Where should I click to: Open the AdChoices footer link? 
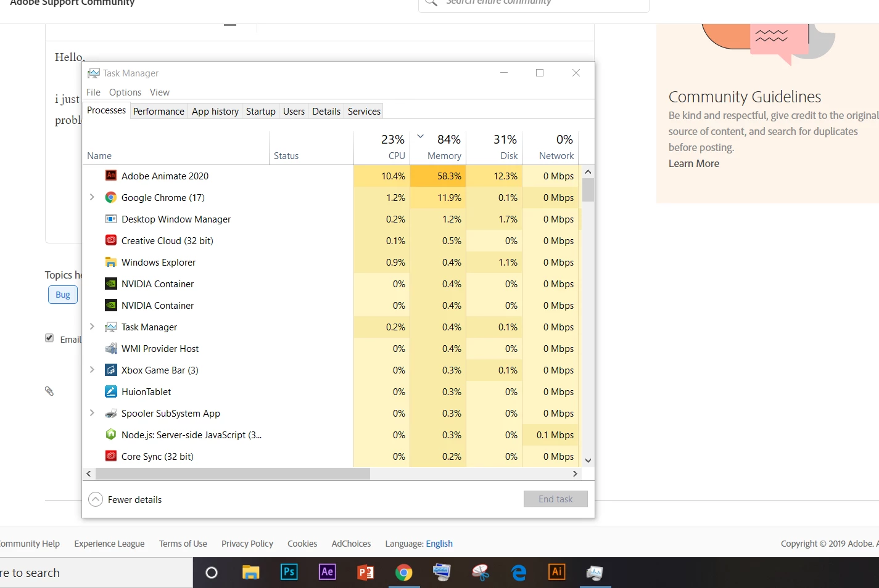tap(351, 544)
